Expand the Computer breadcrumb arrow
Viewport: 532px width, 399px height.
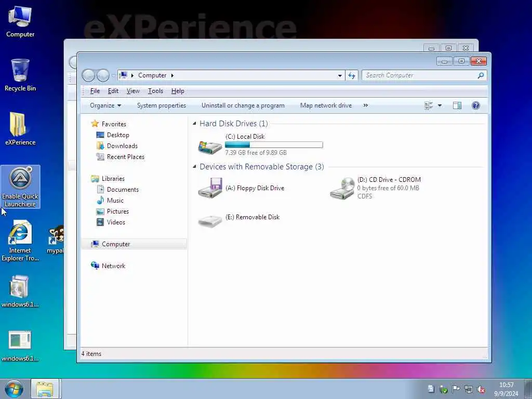pos(172,75)
